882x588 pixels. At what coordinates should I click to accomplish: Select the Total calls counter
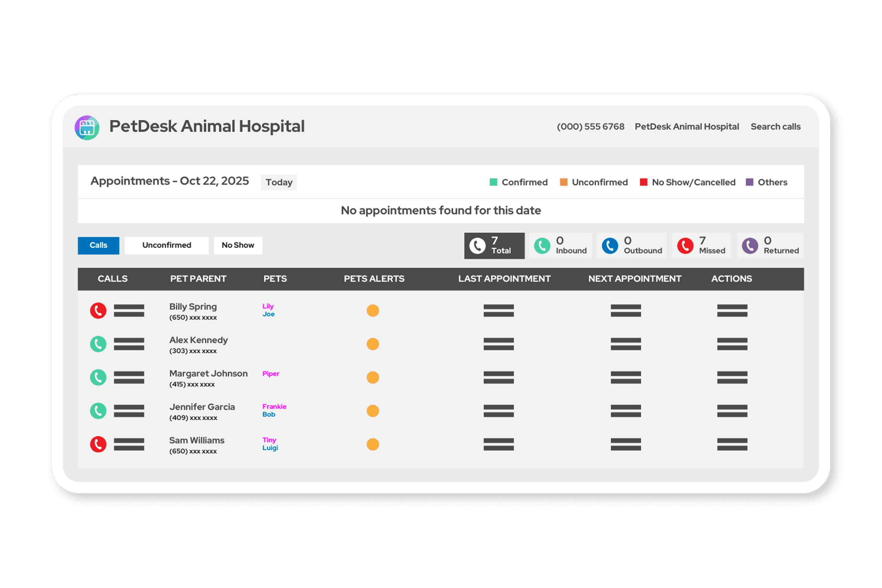coord(494,246)
